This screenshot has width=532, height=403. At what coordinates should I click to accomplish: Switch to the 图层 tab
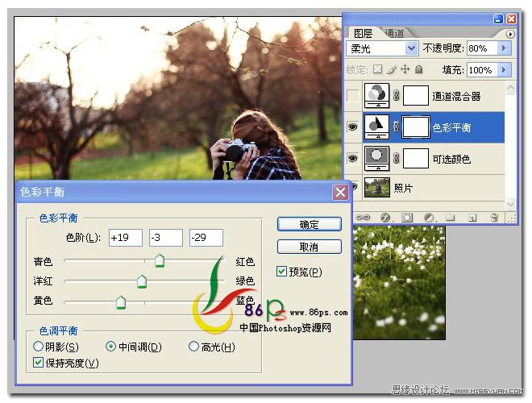click(x=363, y=33)
